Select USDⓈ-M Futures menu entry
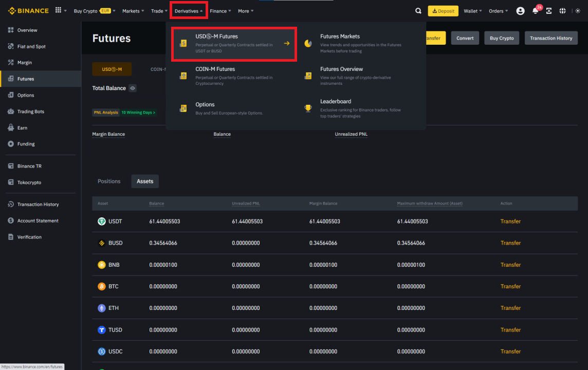 [234, 44]
